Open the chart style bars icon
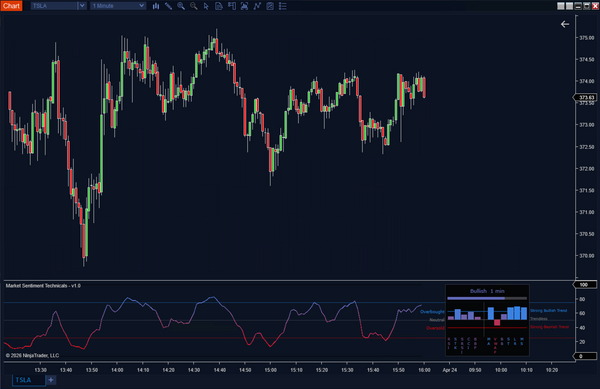Image resolution: width=600 pixels, height=389 pixels. (x=156, y=6)
